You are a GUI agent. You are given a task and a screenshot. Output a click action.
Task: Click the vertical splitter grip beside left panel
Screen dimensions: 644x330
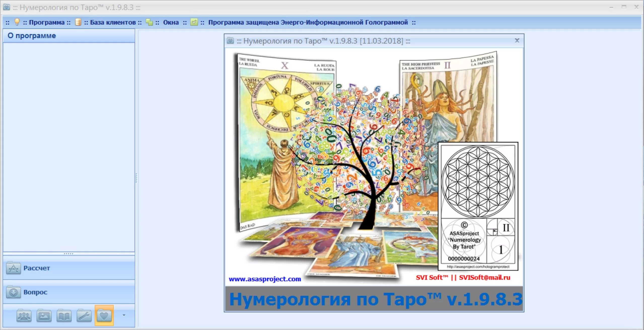pos(136,178)
